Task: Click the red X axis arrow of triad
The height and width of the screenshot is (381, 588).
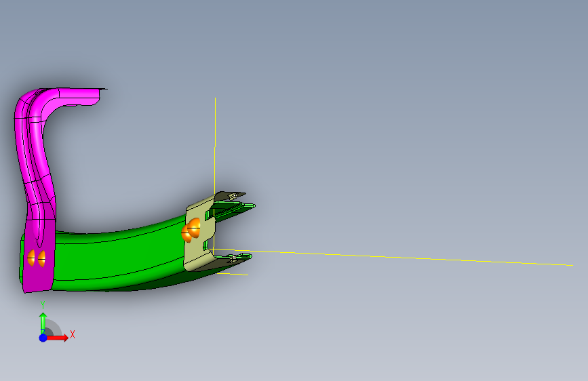Action: (x=57, y=338)
